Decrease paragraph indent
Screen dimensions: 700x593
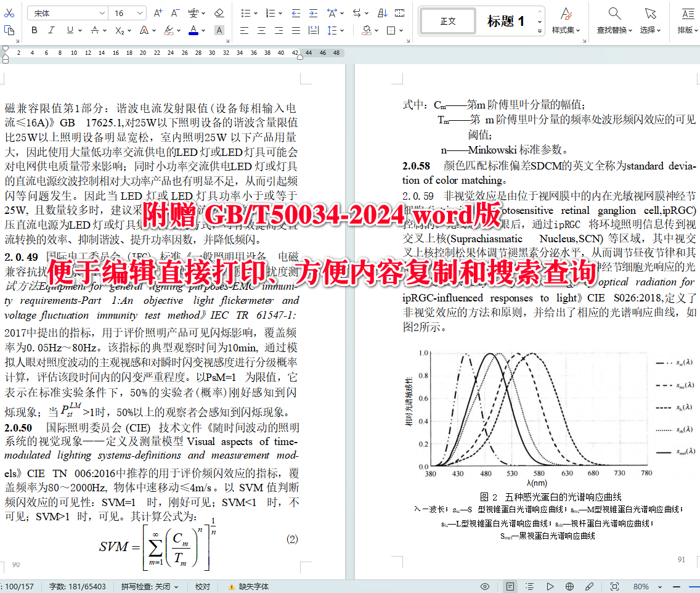tap(296, 13)
